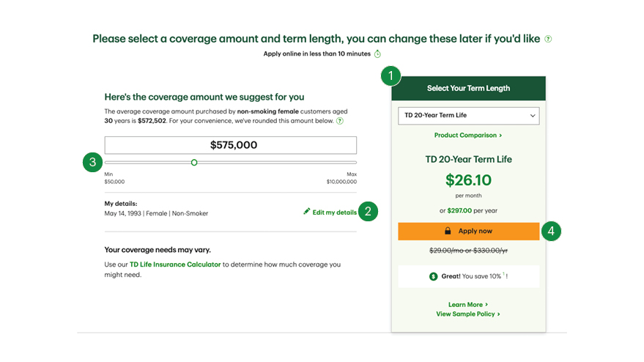Click the coverage amount slider handle
This screenshot has height=362, width=644.
coord(194,163)
